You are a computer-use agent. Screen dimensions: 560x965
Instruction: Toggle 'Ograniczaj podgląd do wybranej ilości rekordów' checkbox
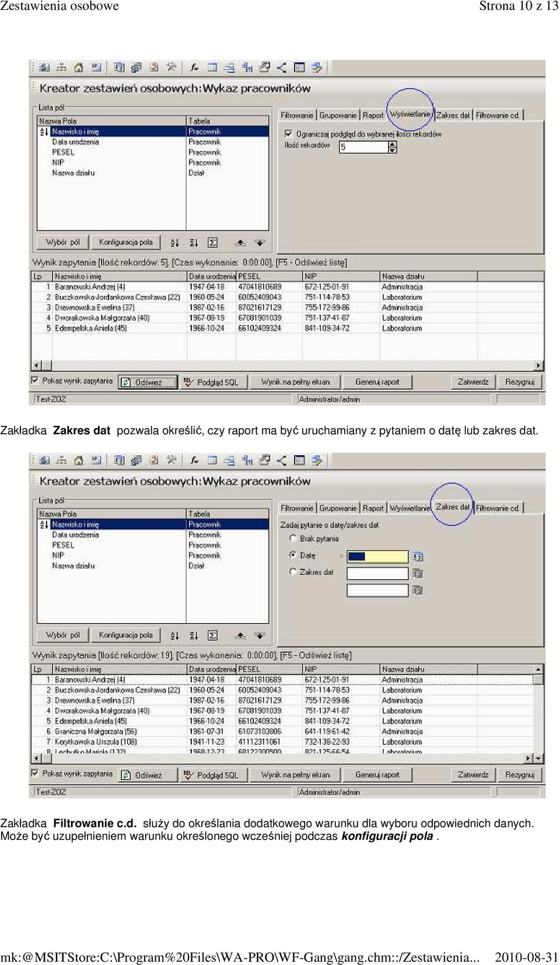[x=289, y=134]
